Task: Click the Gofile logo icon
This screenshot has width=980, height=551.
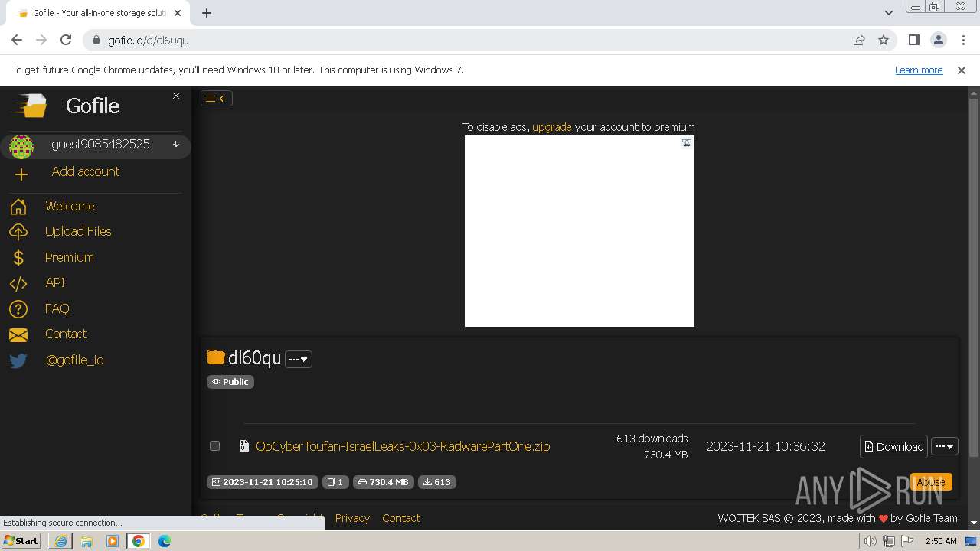Action: pyautogui.click(x=30, y=106)
